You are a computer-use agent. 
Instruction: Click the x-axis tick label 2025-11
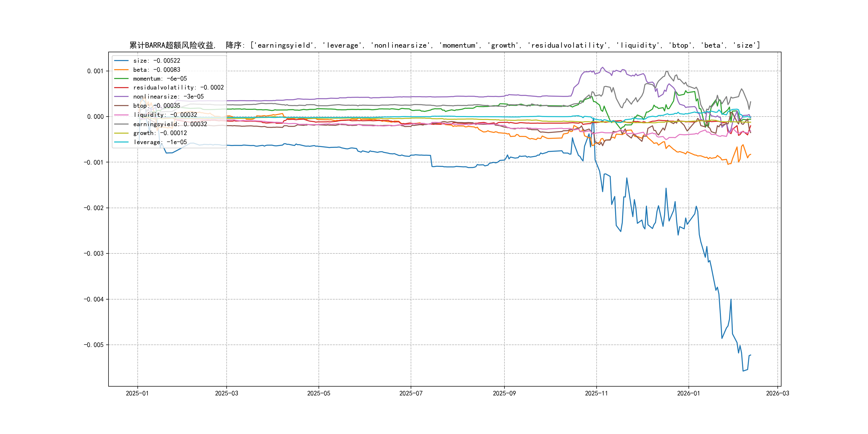pos(596,393)
